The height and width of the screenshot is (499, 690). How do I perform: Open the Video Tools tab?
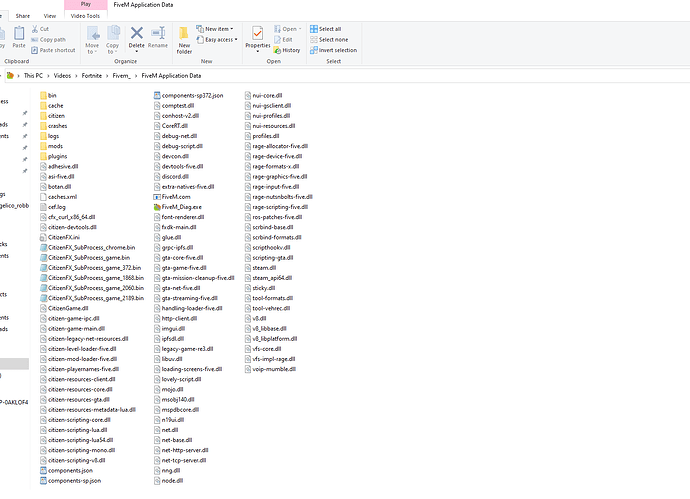85,16
